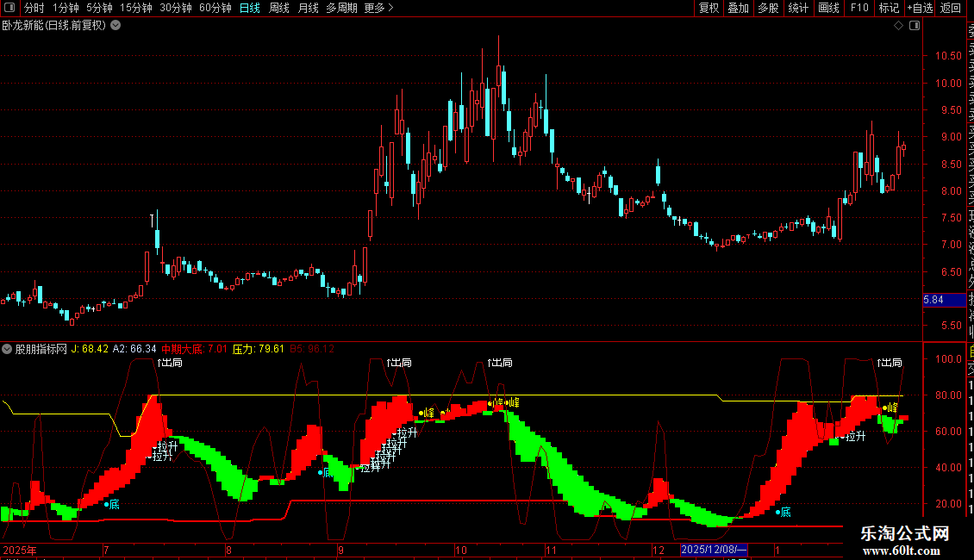Click the 2025年 timeline label

(19, 550)
